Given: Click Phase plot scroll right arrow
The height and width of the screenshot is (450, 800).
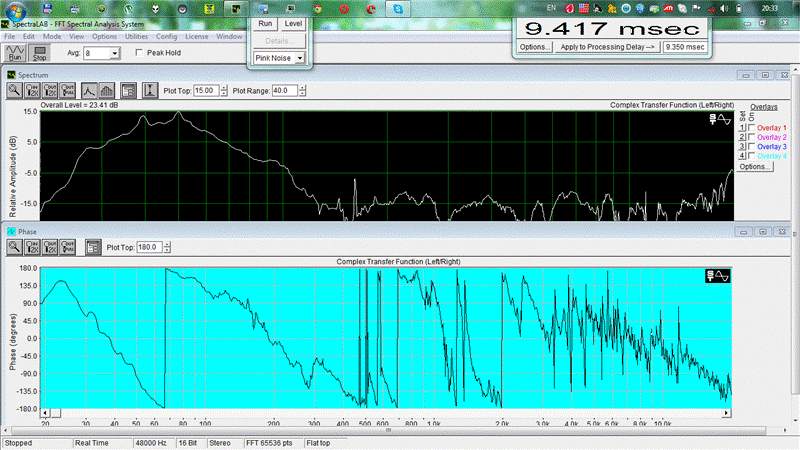Looking at the screenshot, I should [726, 413].
